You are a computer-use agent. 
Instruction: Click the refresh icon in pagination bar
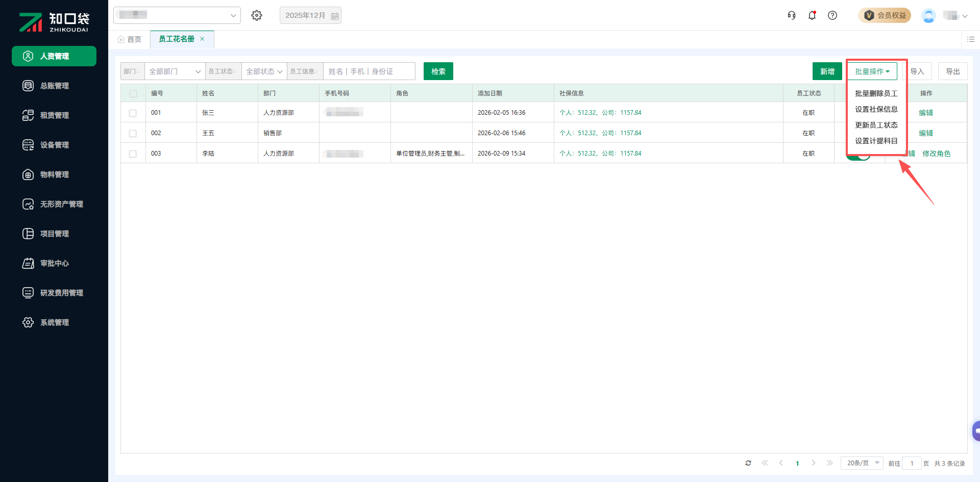coord(748,463)
